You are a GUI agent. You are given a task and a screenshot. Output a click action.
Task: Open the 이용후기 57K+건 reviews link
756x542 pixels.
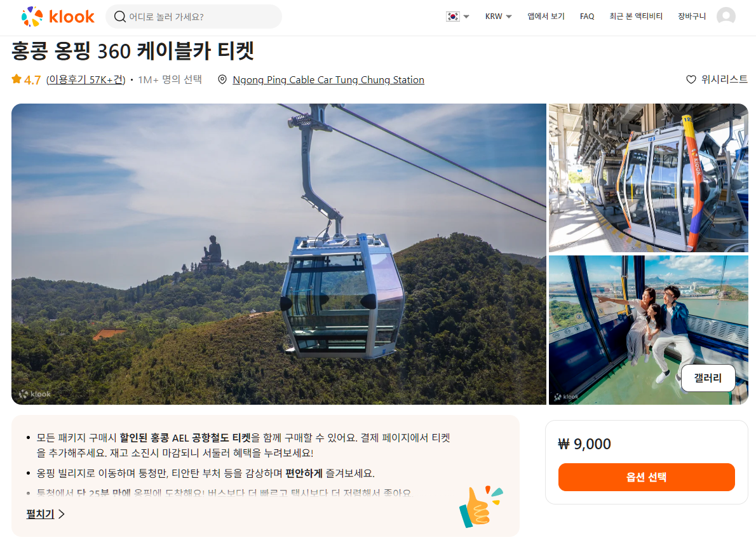[x=86, y=79]
